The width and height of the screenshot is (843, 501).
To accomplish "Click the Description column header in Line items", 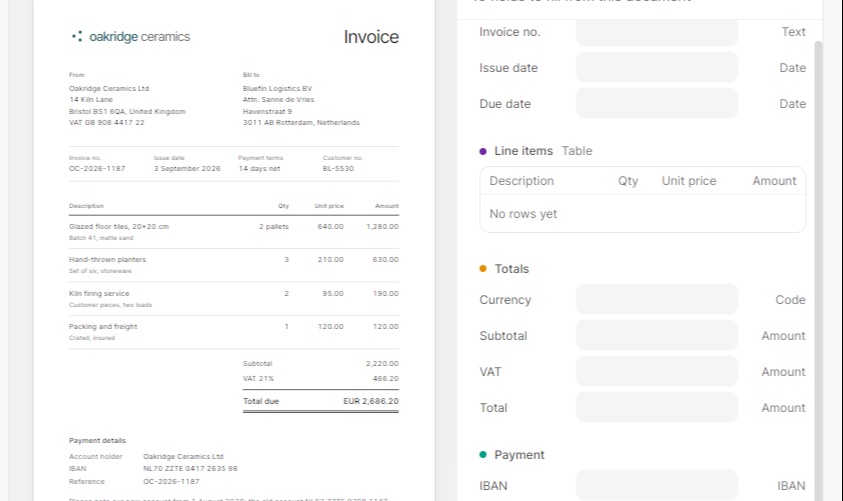I will [521, 181].
